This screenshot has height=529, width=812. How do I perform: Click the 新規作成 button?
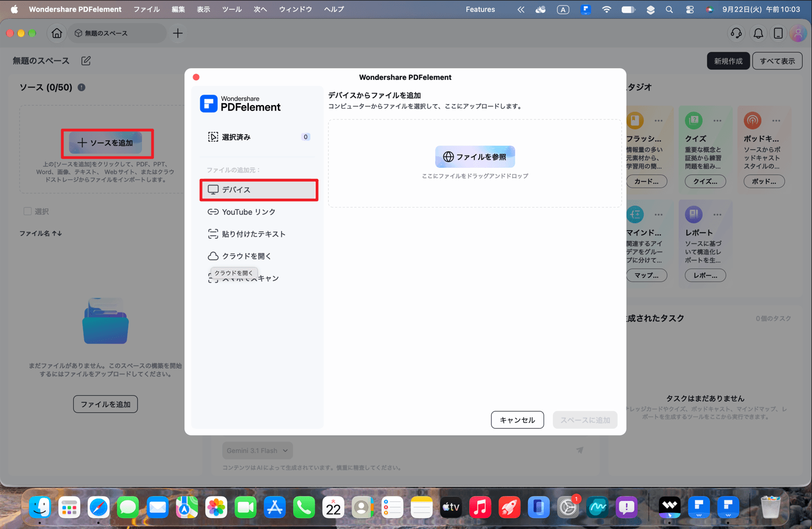click(x=728, y=61)
